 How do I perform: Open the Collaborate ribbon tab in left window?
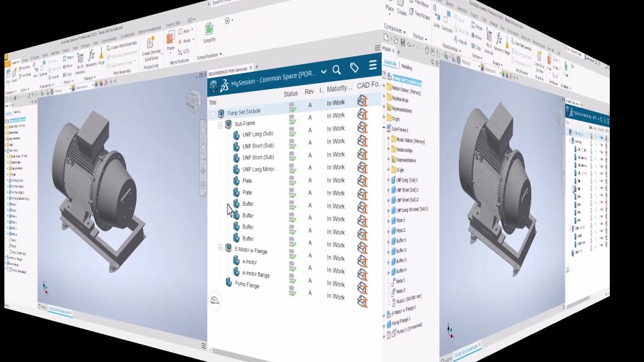coord(127,36)
